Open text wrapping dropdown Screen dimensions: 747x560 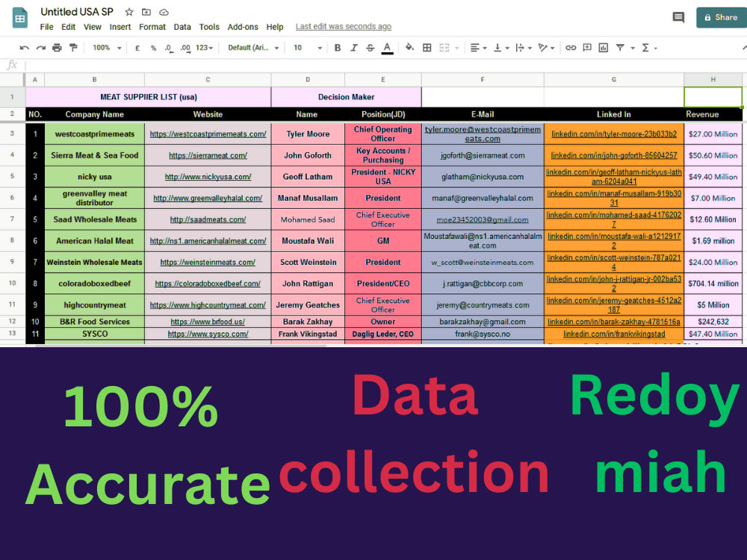[x=524, y=48]
